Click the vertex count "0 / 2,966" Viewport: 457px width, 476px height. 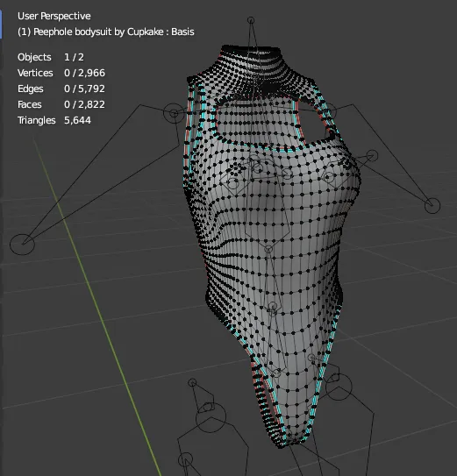click(84, 73)
